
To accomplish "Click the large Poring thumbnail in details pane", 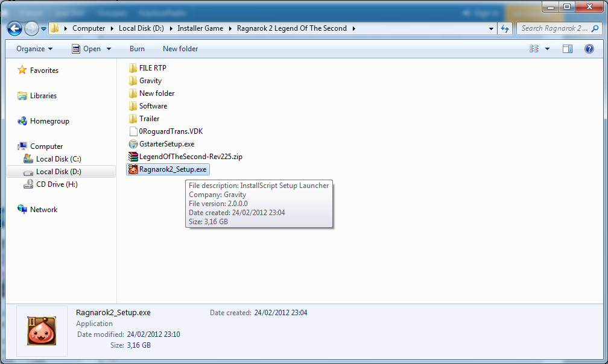I will pos(42,331).
